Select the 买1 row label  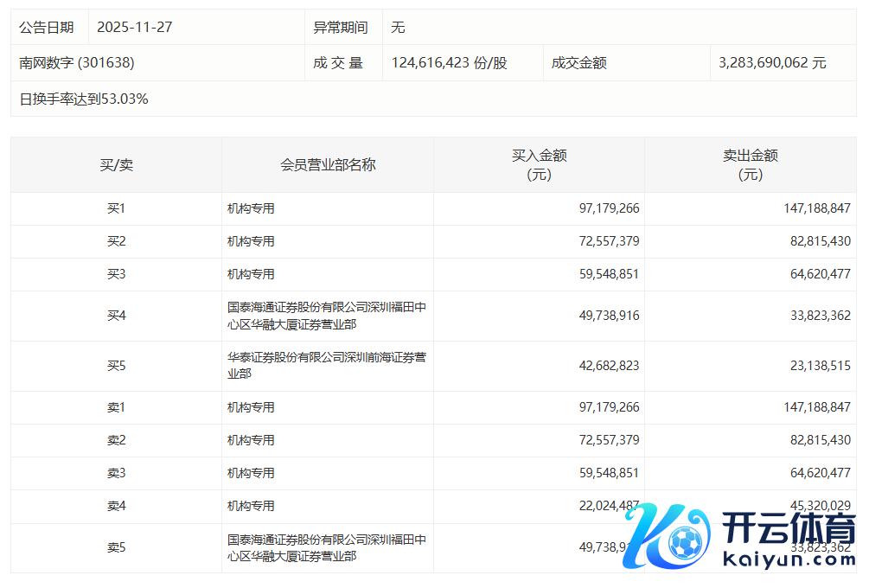click(x=116, y=208)
